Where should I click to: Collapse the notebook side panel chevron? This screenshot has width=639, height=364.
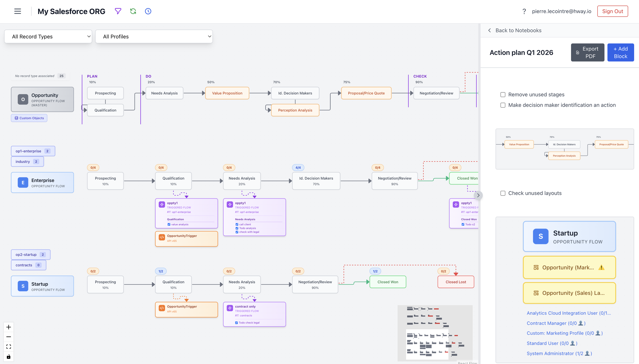(x=478, y=195)
